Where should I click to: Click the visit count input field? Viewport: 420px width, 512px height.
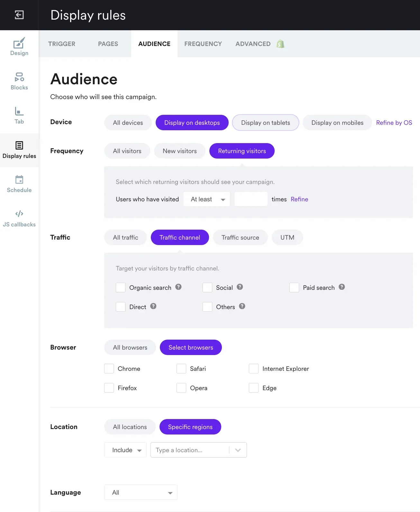click(251, 199)
